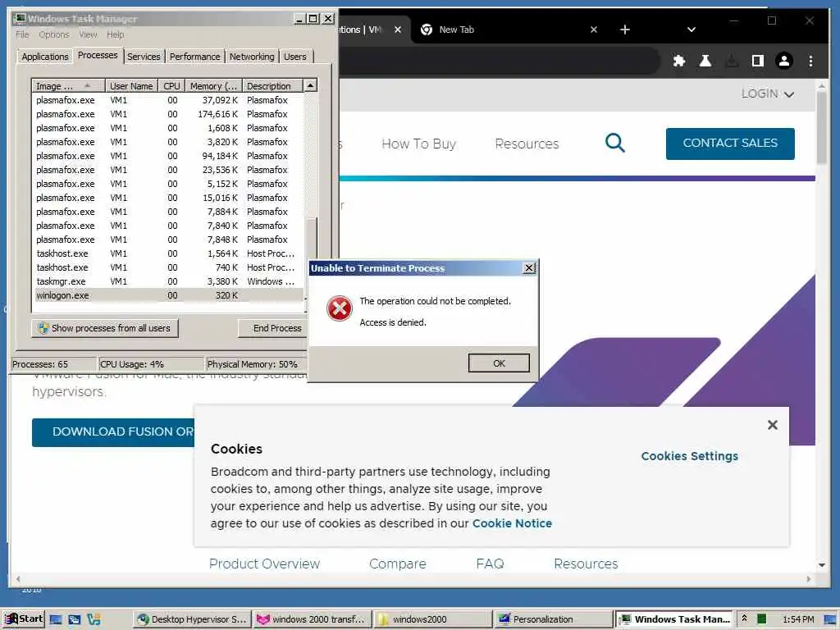This screenshot has height=630, width=840.
Task: Expand the LOGIN dropdown on the webpage
Action: (767, 94)
